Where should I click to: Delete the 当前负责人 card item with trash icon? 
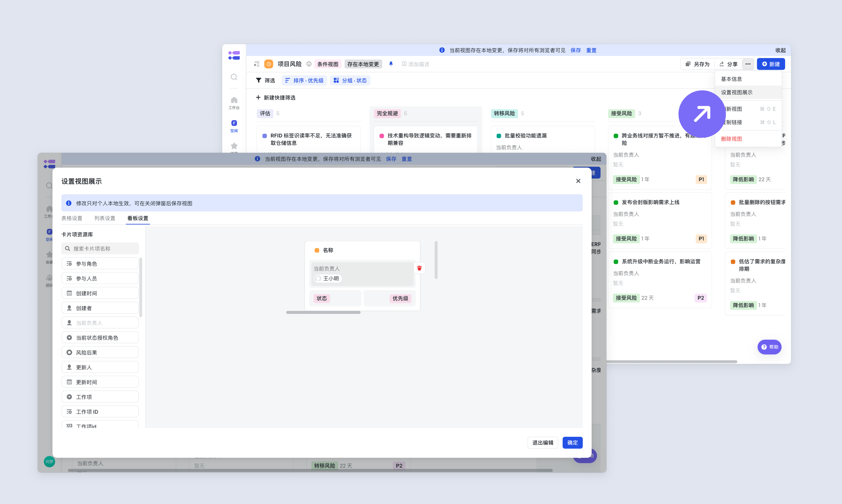pos(419,268)
